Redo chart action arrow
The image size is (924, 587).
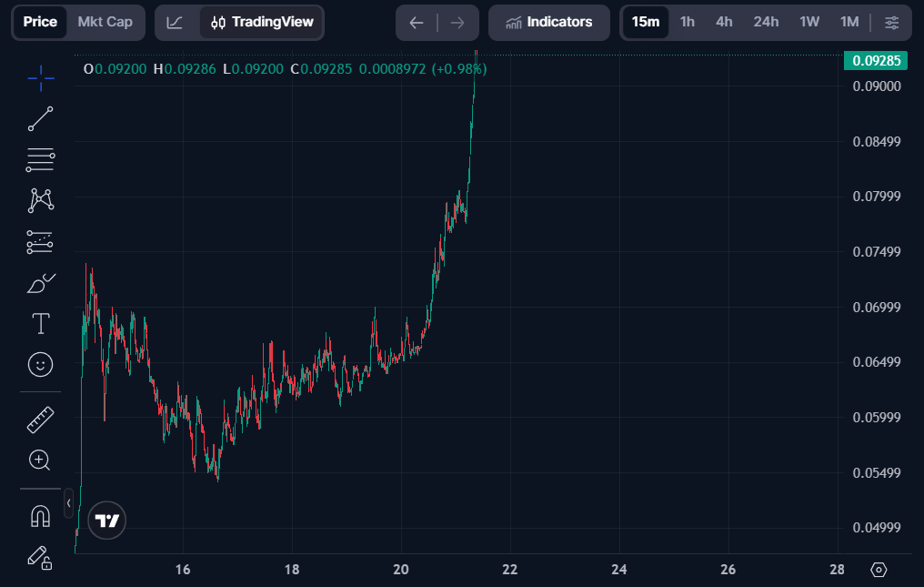[x=457, y=23]
